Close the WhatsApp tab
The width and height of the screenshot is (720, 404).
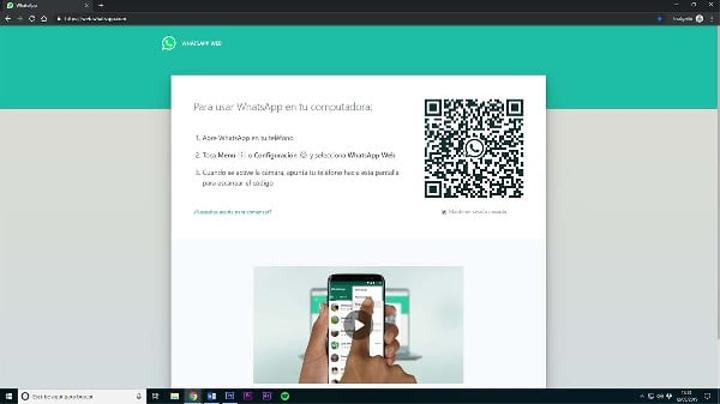click(88, 5)
